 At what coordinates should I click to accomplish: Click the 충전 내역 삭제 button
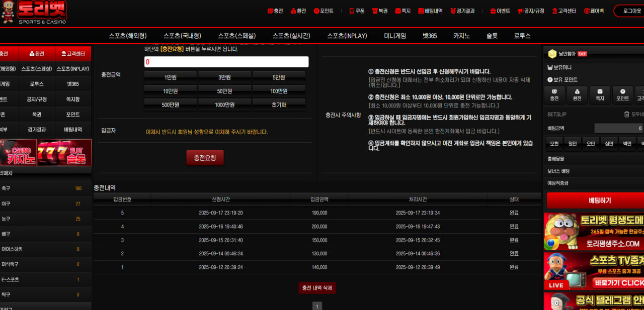coord(317,288)
